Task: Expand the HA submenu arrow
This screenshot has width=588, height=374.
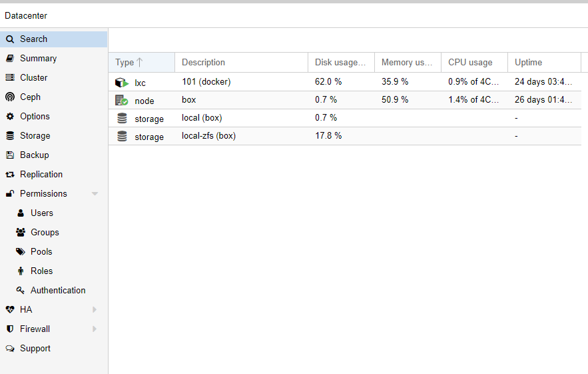Action: 95,310
